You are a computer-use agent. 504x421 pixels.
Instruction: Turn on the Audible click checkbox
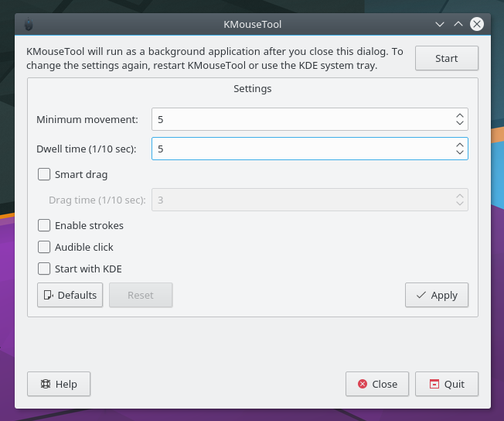click(44, 248)
